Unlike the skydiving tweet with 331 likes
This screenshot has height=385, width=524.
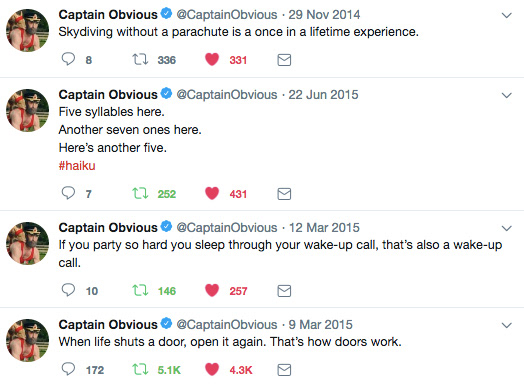[x=212, y=59]
